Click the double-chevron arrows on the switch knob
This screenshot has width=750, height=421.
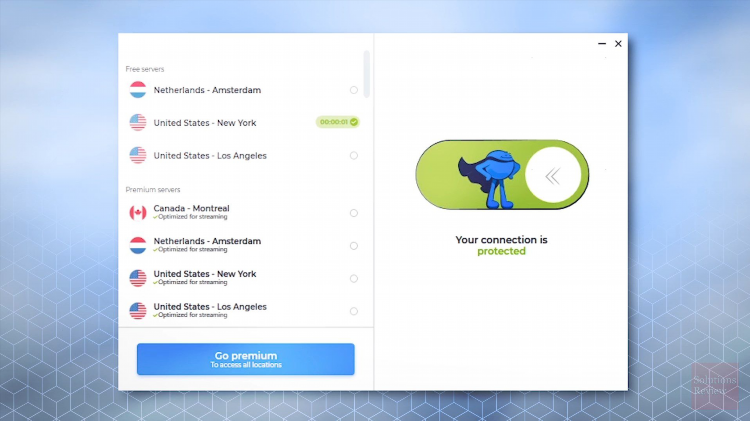click(552, 177)
